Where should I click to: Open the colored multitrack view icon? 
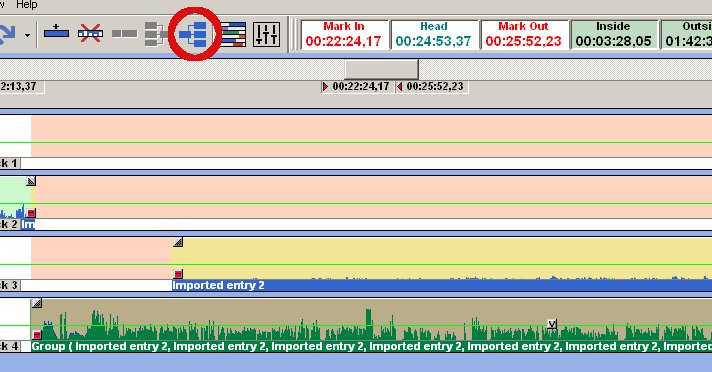click(233, 35)
